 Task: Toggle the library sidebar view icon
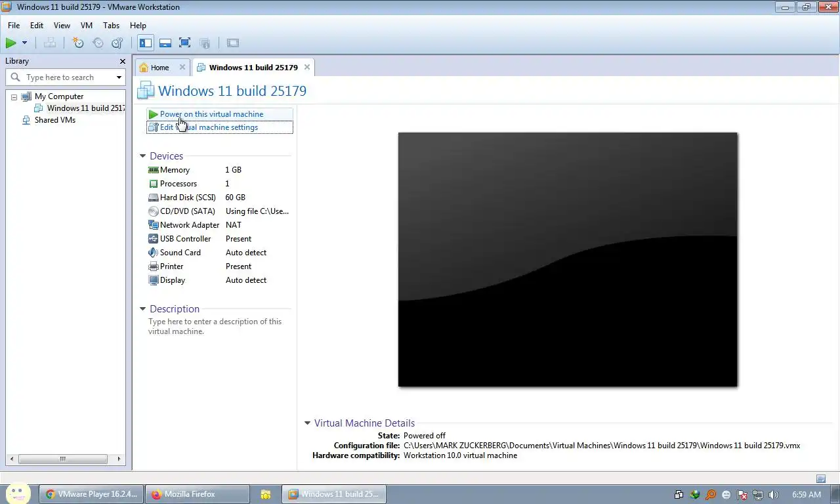tap(146, 43)
